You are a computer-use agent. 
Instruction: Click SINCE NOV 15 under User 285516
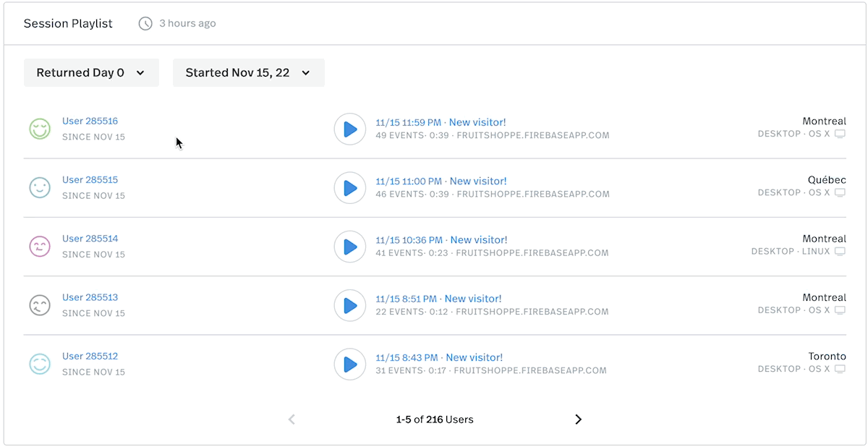click(93, 137)
